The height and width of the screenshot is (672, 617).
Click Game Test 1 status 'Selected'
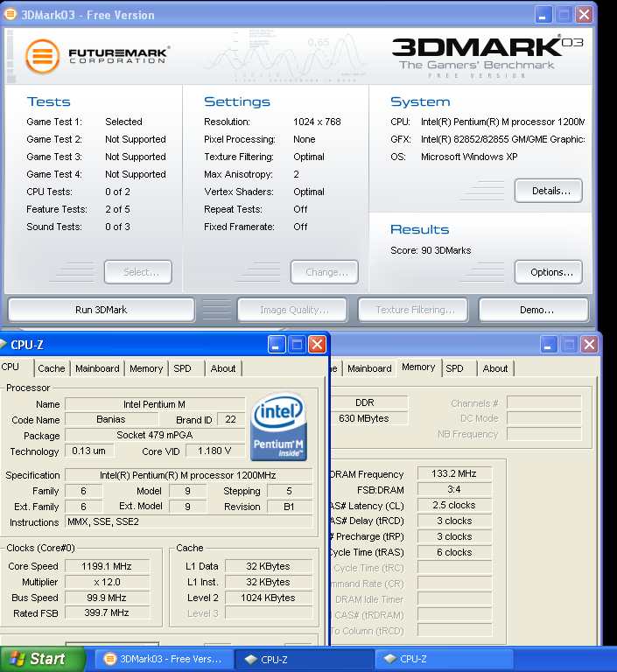tap(123, 122)
